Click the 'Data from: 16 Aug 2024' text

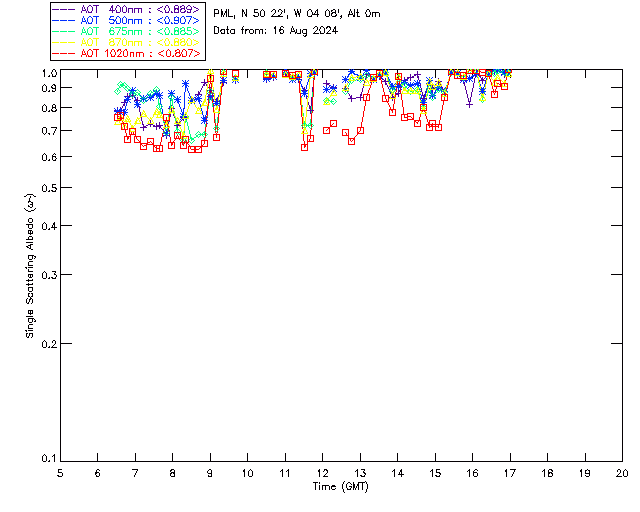[x=276, y=31]
